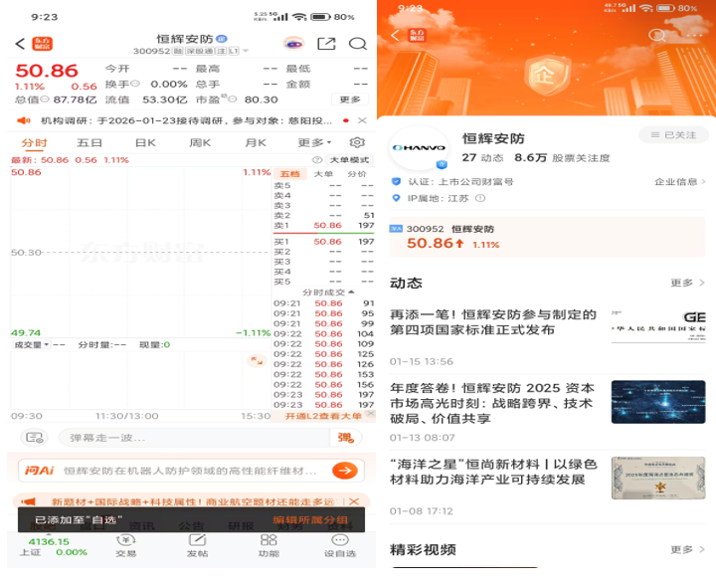Toggle the 已关注 follow button

[673, 135]
